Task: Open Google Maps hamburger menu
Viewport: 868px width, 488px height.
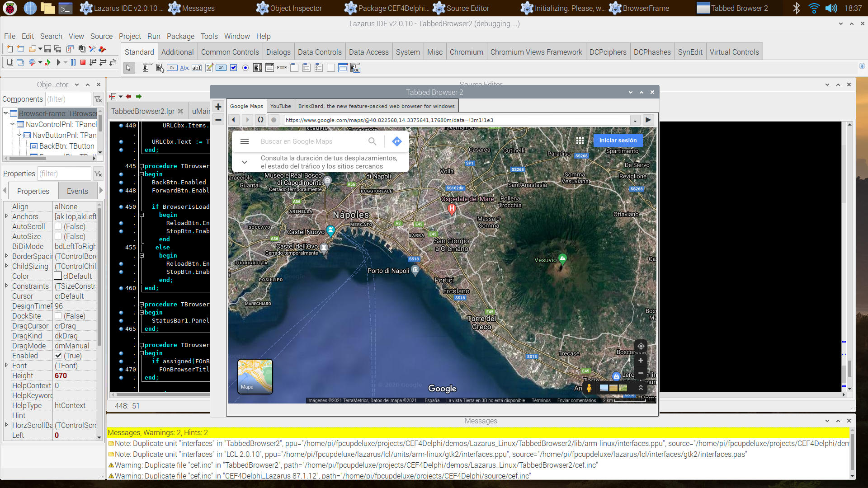Action: pos(245,141)
